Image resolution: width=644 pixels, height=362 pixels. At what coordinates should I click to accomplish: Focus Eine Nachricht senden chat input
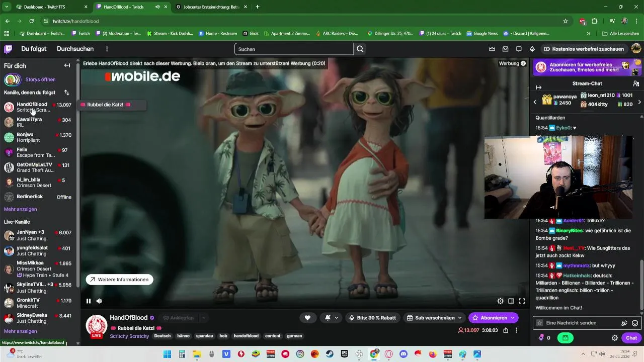click(581, 323)
